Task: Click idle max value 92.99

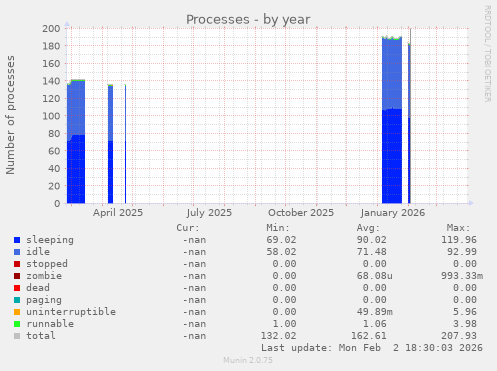Action: 462,252
